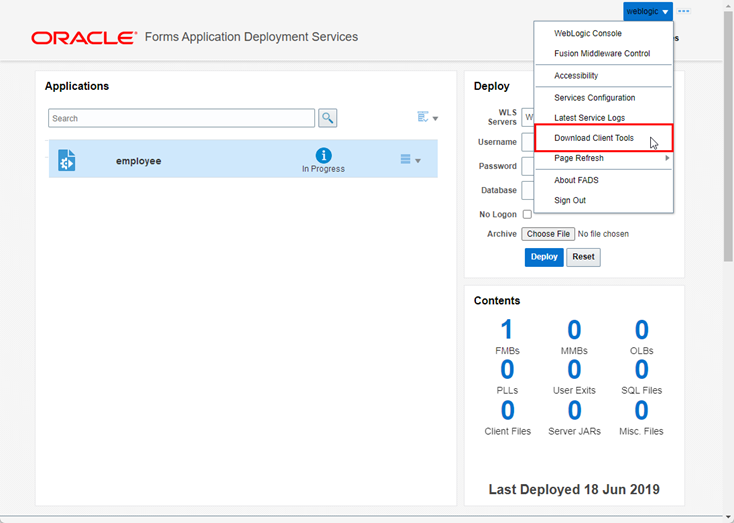Screen dimensions: 734x523
Task: Open the employee row actions menu icon
Action: click(x=411, y=160)
